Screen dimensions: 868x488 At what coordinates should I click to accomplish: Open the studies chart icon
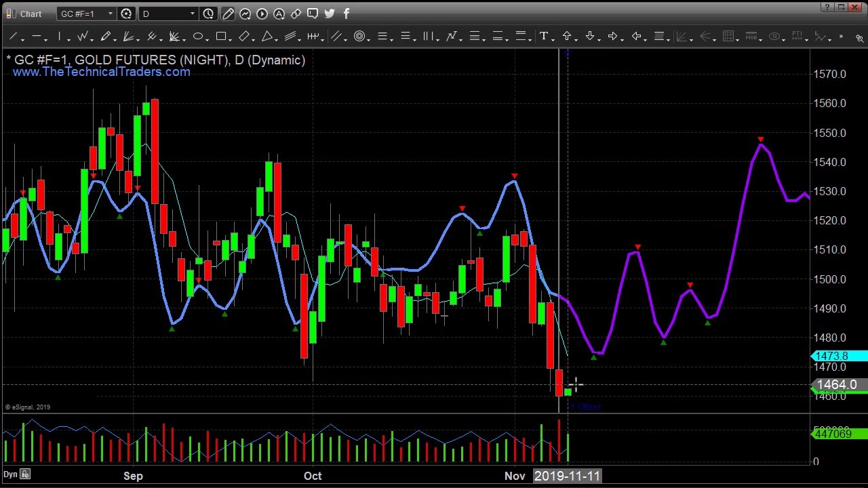click(245, 14)
